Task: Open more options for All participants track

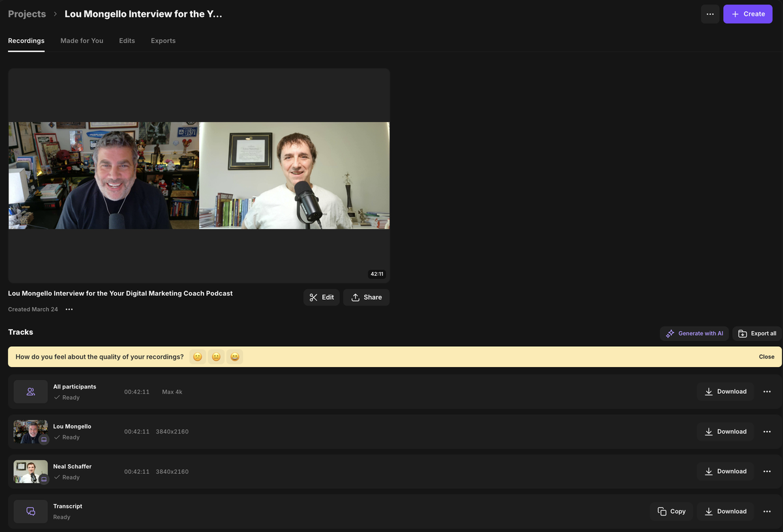Action: pos(767,392)
